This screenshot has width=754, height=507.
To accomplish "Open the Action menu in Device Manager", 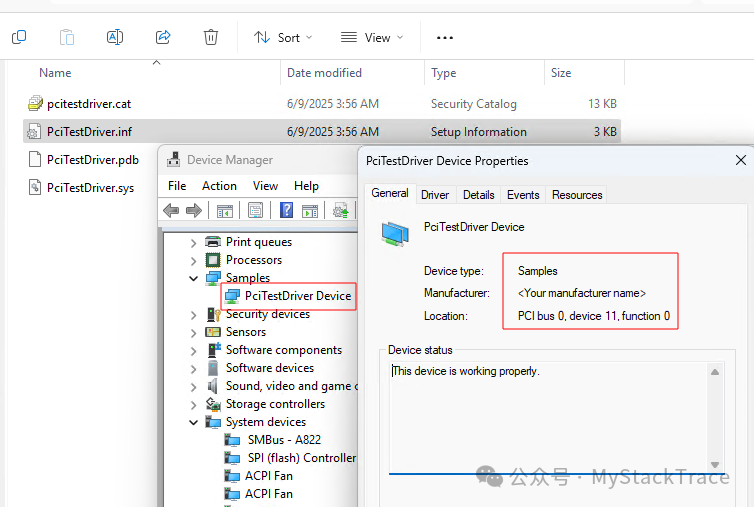I will click(219, 186).
